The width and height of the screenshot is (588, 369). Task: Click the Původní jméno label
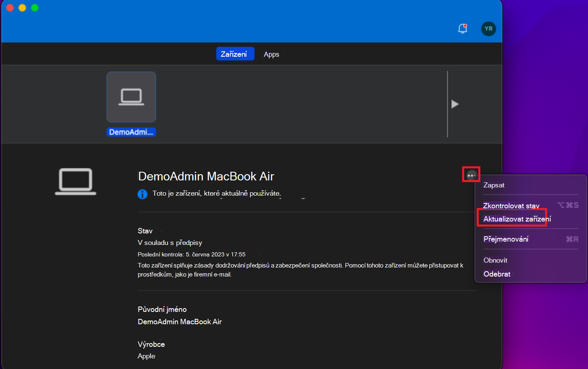(x=162, y=309)
